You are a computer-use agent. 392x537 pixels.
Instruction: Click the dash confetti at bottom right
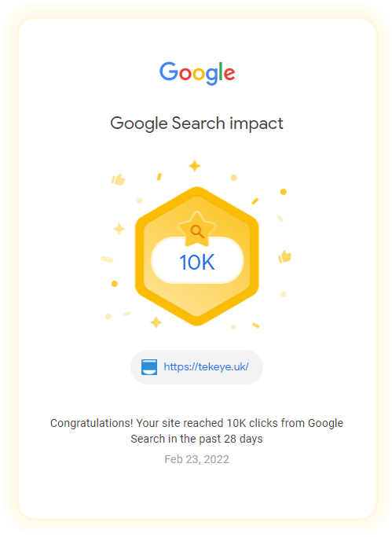pyautogui.click(x=256, y=326)
